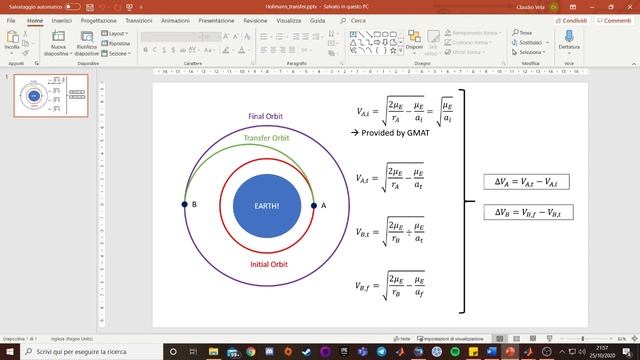This screenshot has height=360, width=640.
Task: Click the Transfer Orbit label
Action: pos(267,138)
